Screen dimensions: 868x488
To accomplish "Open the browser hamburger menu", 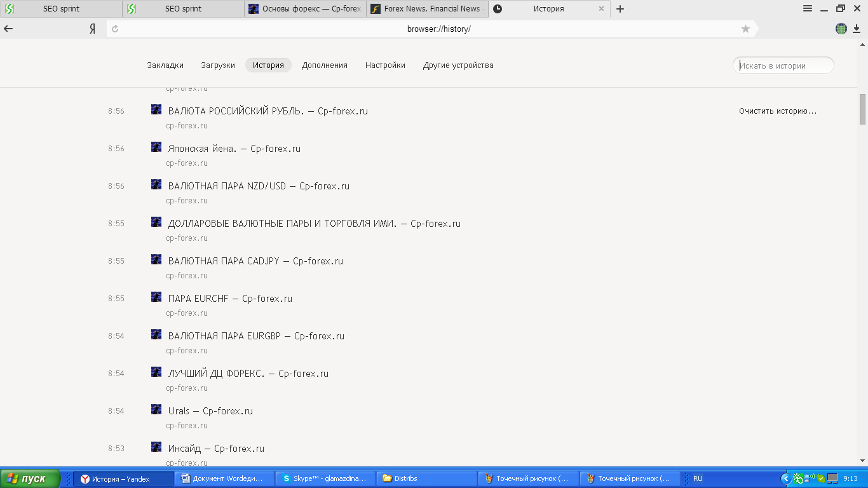I will pos(808,9).
